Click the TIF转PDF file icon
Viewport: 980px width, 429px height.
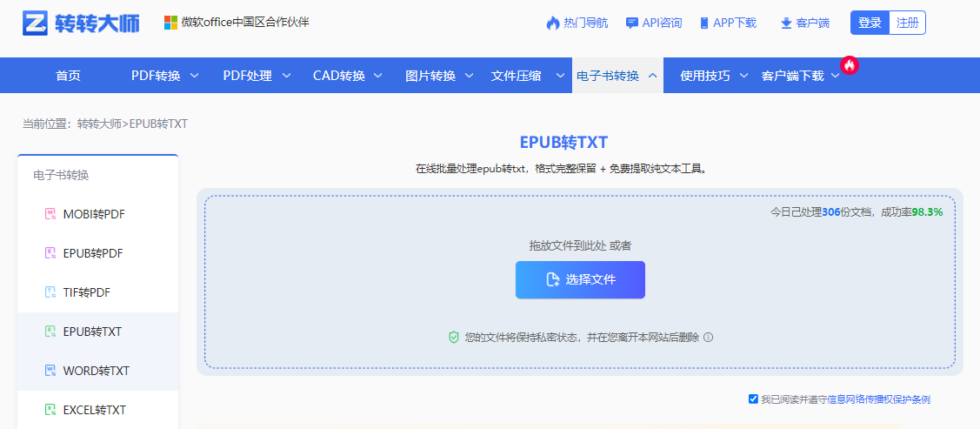pyautogui.click(x=50, y=292)
